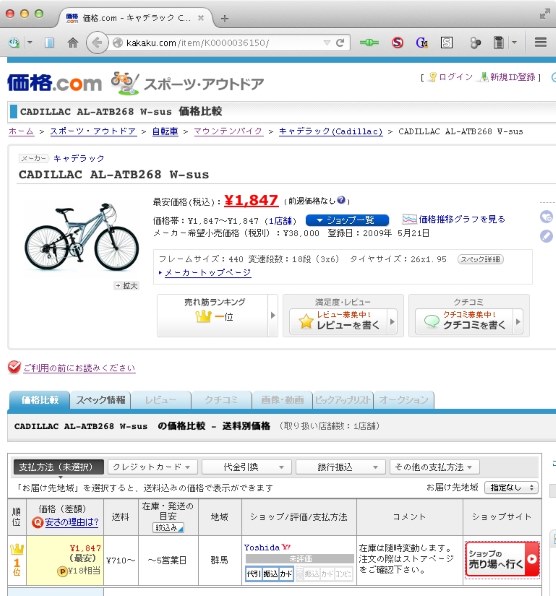The image size is (556, 596).
Task: Open その他の支払方法 dropdown
Action: pyautogui.click(x=434, y=467)
